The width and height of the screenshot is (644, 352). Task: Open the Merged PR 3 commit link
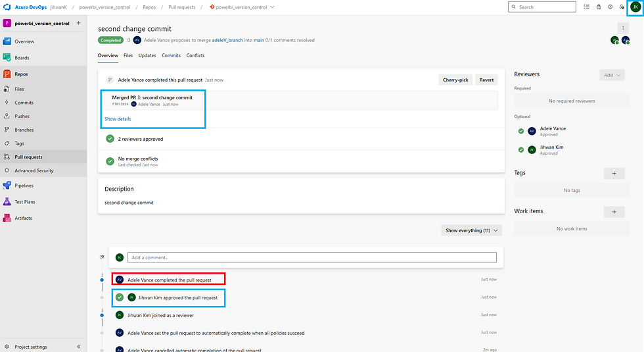pyautogui.click(x=152, y=97)
